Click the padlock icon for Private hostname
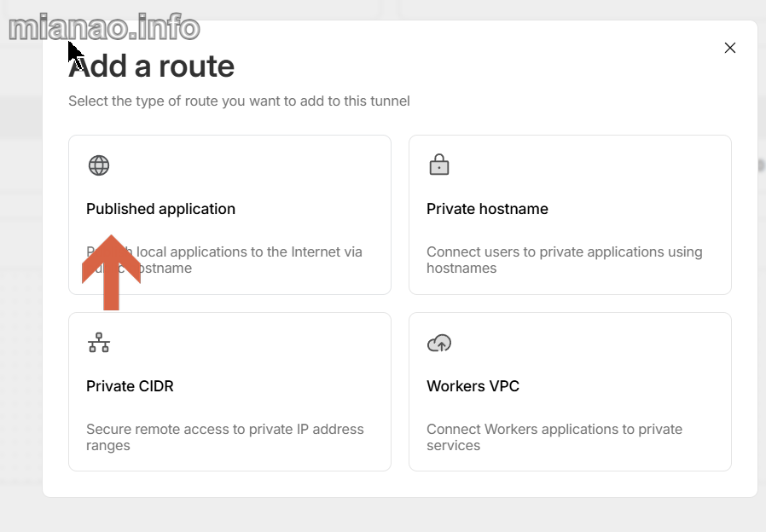 438,165
